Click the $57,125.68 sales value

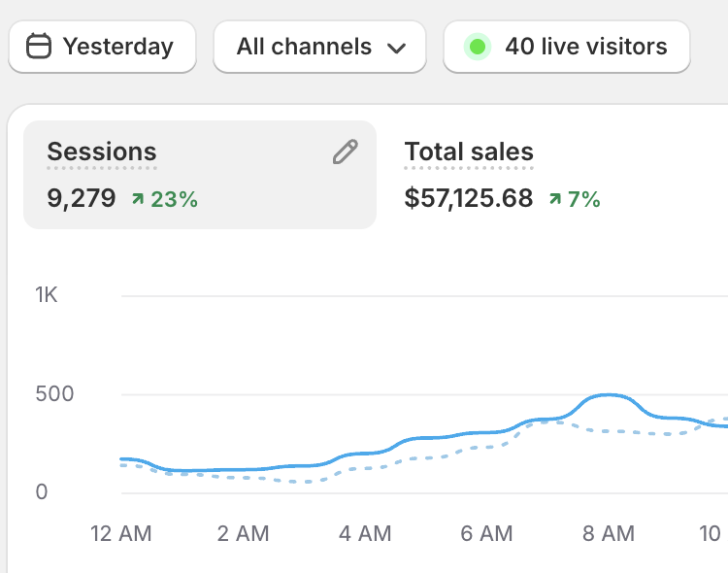[469, 199]
